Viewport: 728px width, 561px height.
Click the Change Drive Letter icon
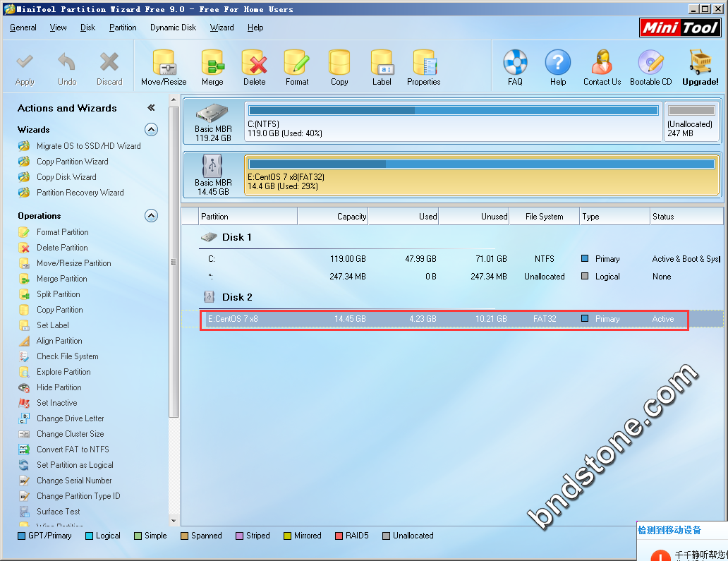coord(24,418)
